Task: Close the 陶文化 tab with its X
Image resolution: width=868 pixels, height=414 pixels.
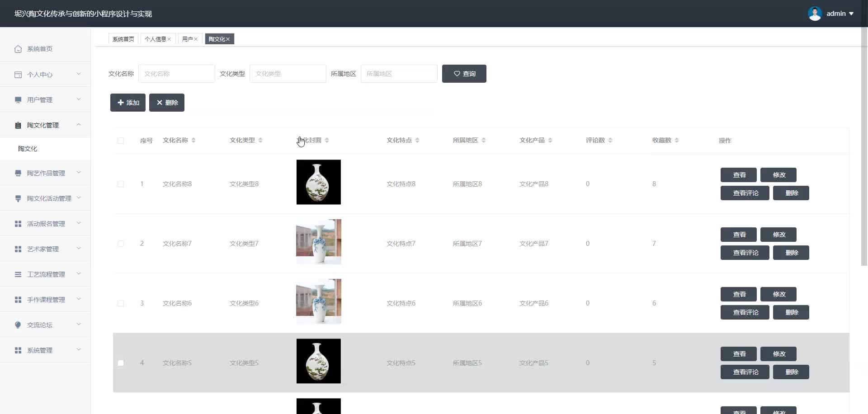Action: coord(228,39)
